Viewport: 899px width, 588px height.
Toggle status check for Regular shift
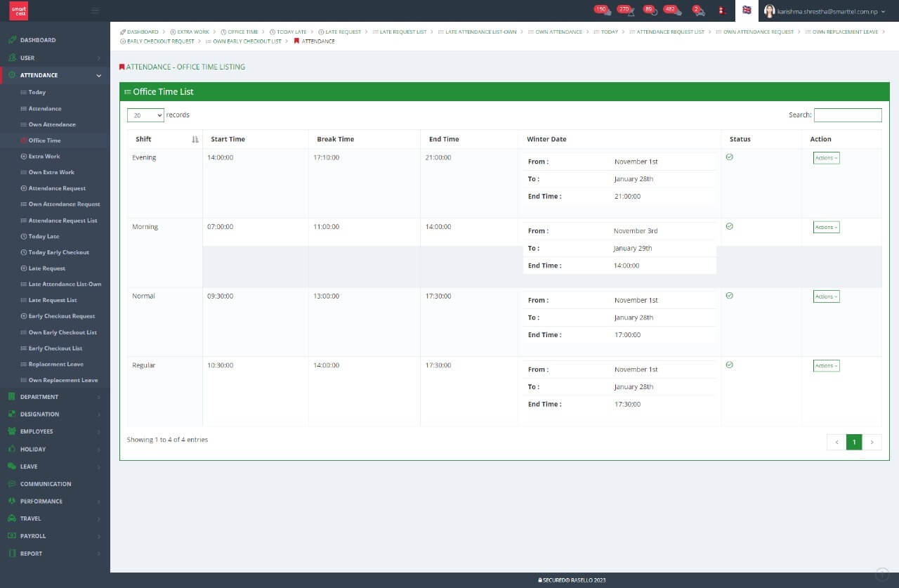click(729, 365)
